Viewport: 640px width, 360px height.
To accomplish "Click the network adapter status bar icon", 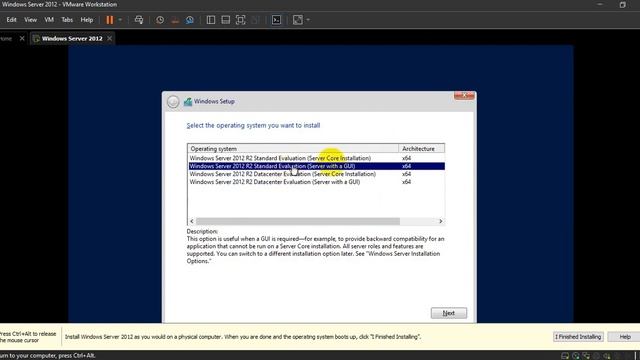I will 587,356.
